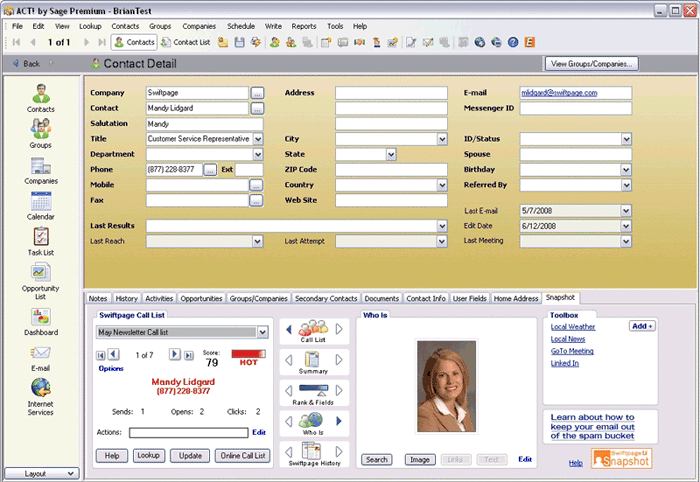
Task: Click the Rank & Fields panel icon
Action: click(313, 394)
